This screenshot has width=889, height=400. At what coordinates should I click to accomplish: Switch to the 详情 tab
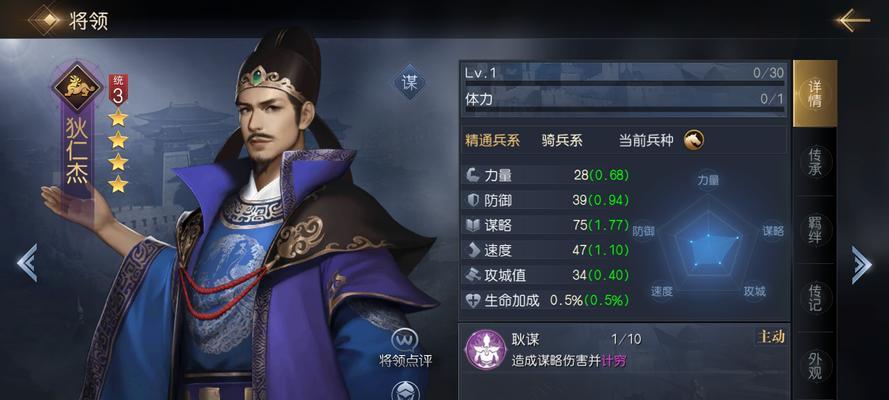[x=815, y=94]
